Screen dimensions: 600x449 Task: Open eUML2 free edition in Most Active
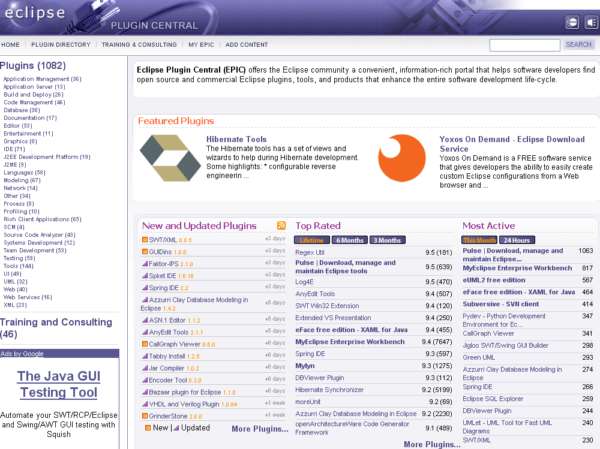click(494, 280)
